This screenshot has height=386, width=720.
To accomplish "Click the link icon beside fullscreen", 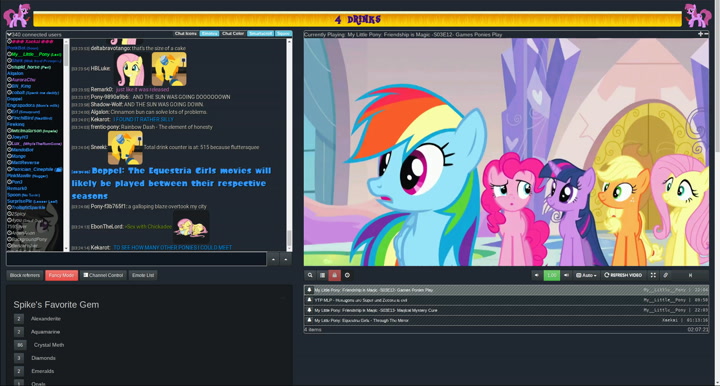I will [665, 275].
